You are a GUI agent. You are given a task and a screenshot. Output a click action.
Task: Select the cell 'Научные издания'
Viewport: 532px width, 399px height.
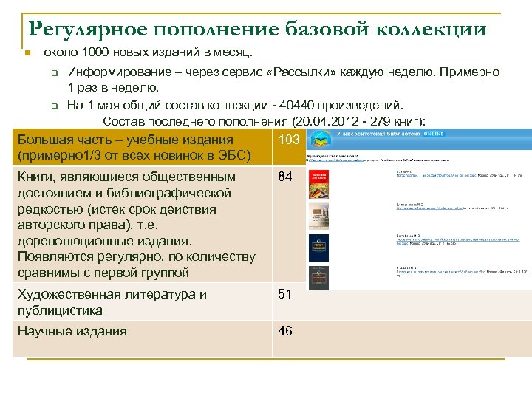142,338
